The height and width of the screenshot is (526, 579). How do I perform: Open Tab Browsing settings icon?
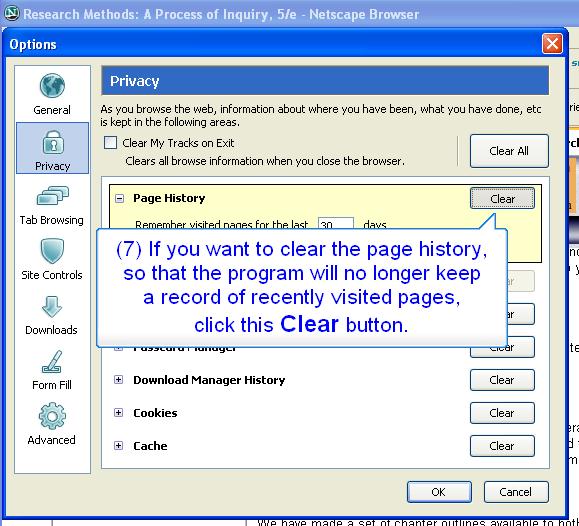52,195
